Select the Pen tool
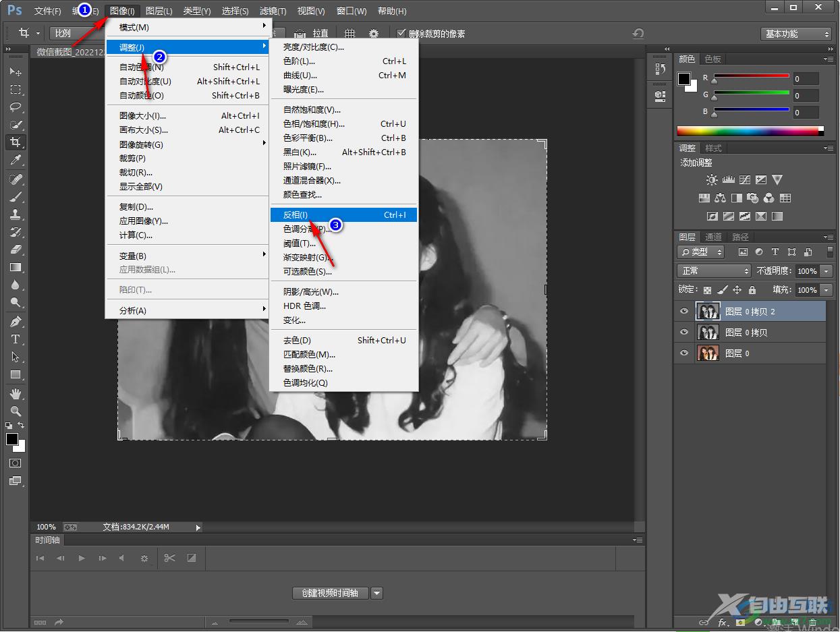 pos(16,321)
